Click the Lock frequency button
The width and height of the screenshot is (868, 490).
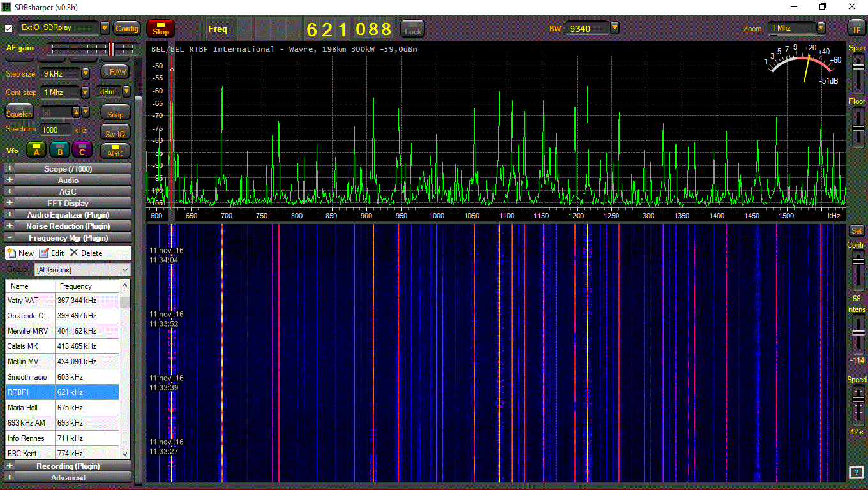click(413, 29)
